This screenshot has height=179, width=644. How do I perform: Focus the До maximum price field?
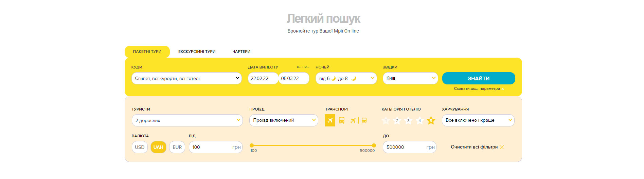pyautogui.click(x=410, y=147)
